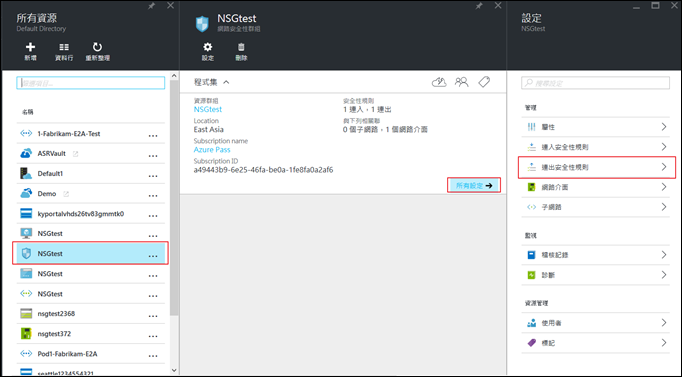The width and height of the screenshot is (682, 377).
Task: Click the 重新整理 refresh icon
Action: (97, 47)
